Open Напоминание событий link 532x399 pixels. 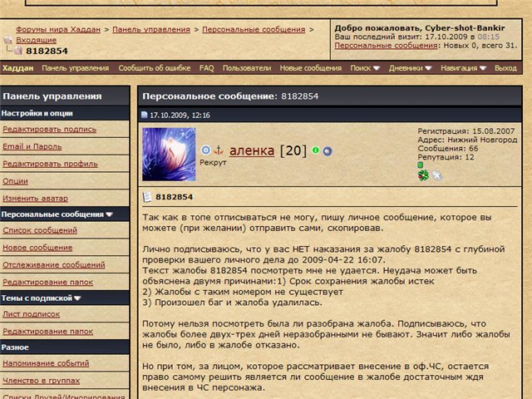(46, 363)
